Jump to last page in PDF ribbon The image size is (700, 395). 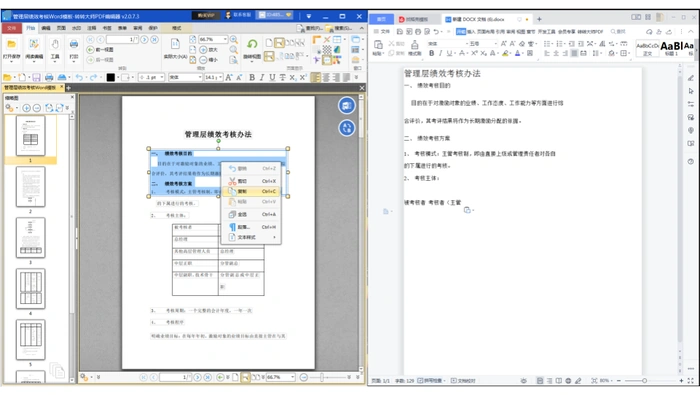click(154, 40)
